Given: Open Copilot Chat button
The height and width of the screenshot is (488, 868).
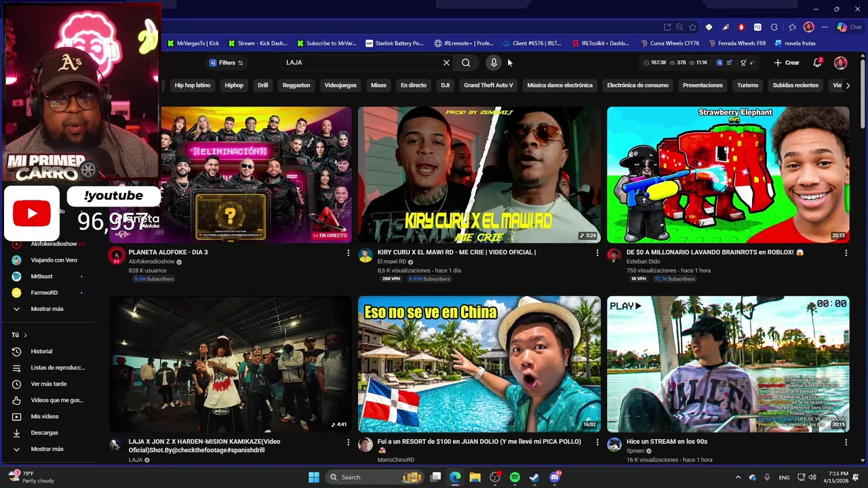Looking at the screenshot, I should tap(849, 27).
